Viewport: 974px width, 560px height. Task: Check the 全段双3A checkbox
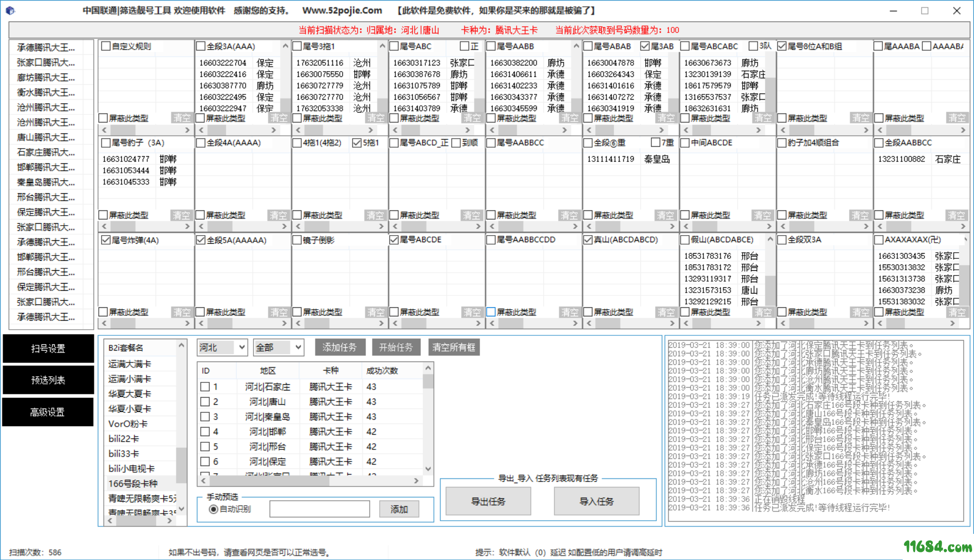782,239
